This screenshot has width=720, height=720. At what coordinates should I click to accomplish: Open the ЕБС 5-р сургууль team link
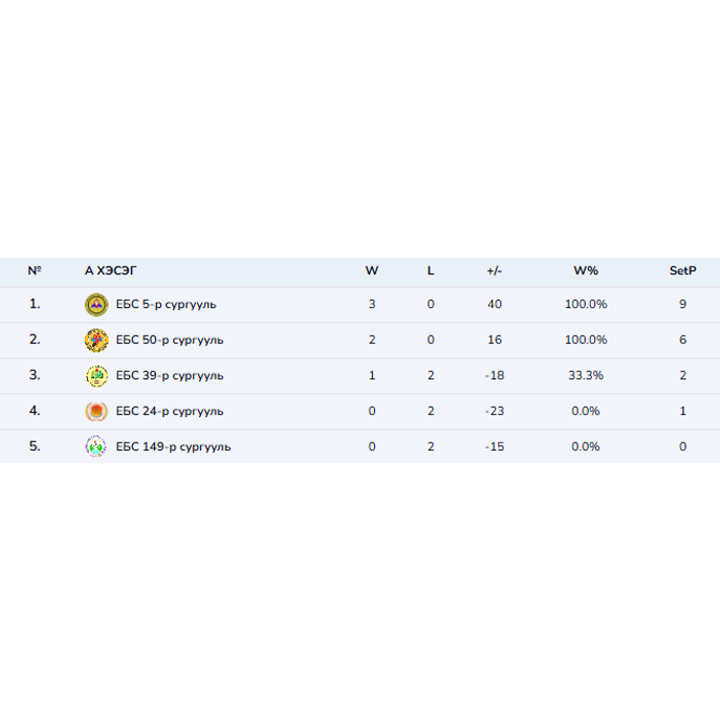(166, 305)
